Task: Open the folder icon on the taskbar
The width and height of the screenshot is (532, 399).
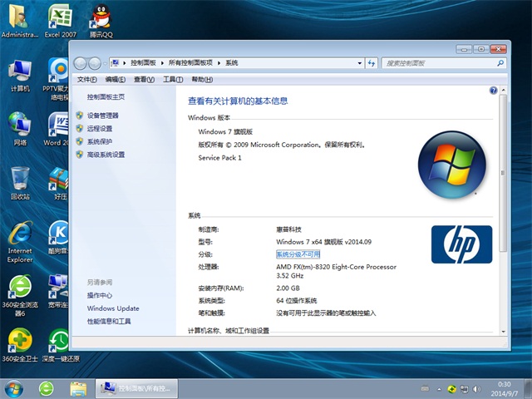Action: tap(79, 387)
